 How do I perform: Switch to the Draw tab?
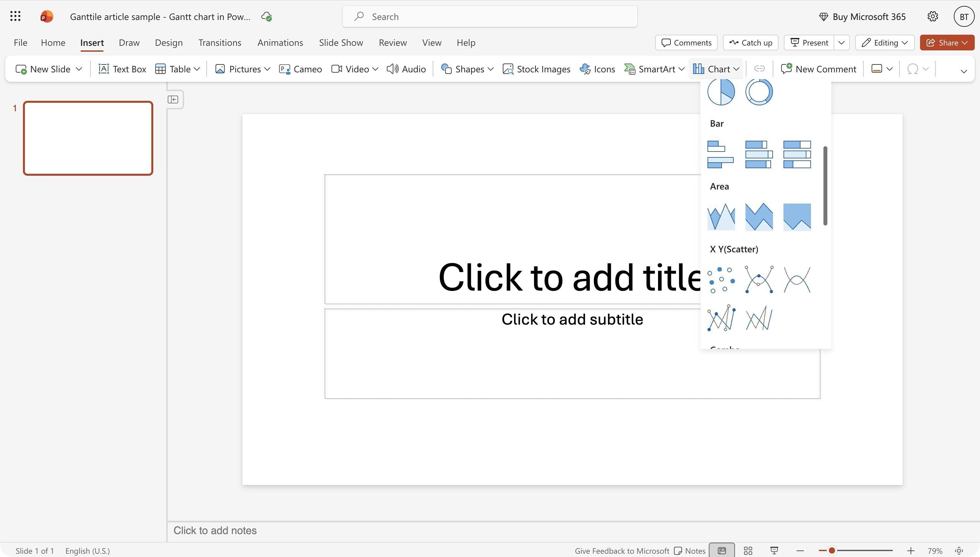129,43
